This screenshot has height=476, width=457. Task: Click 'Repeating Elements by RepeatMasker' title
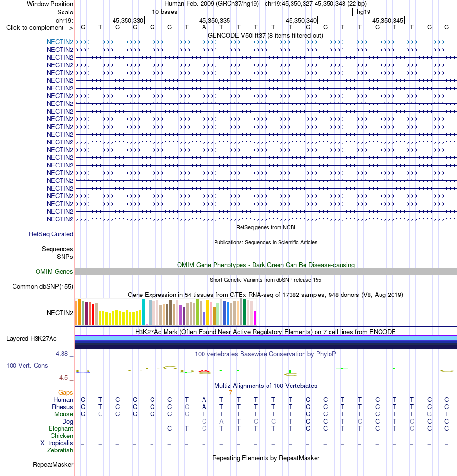(266, 458)
